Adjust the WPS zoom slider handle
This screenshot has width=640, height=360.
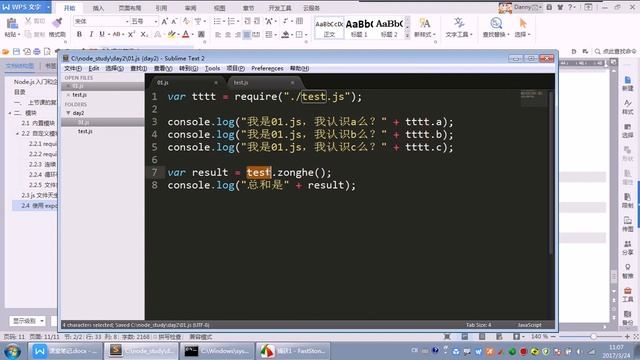(x=593, y=336)
